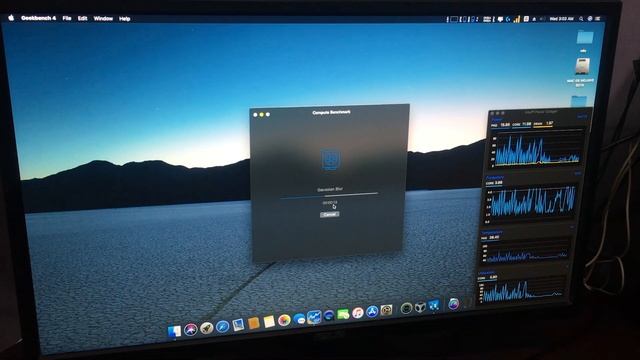Open Notification Center in menu bar
The image size is (640, 360).
point(598,19)
